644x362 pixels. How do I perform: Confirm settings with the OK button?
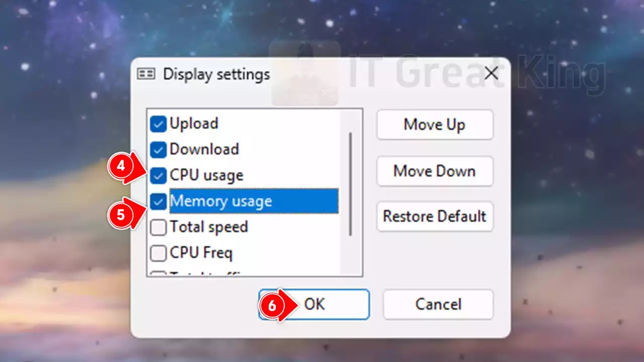(314, 304)
